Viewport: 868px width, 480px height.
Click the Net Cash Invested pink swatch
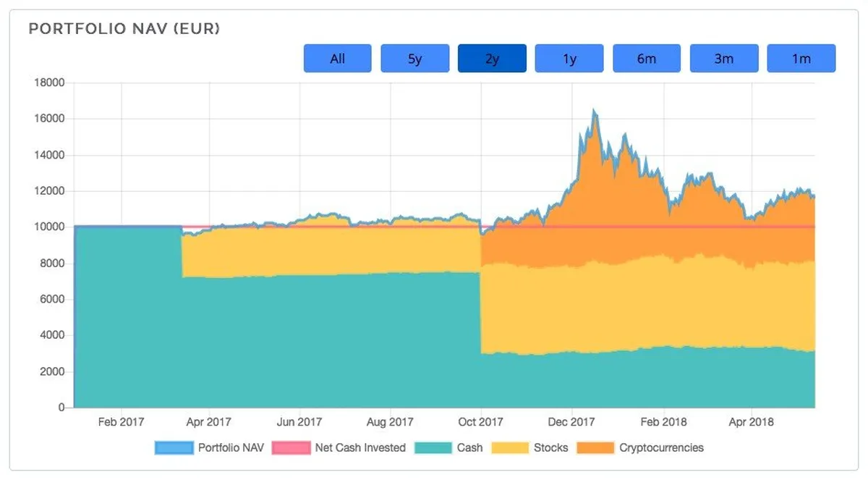click(291, 448)
